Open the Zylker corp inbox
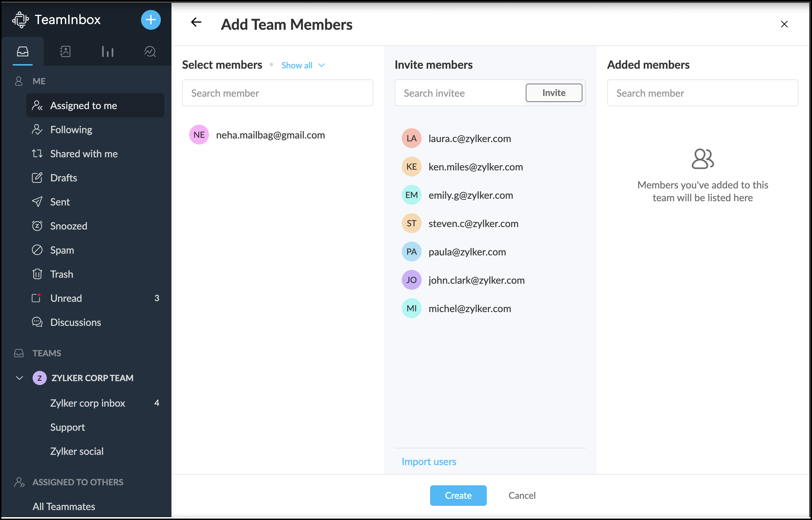The height and width of the screenshot is (520, 812). 88,403
